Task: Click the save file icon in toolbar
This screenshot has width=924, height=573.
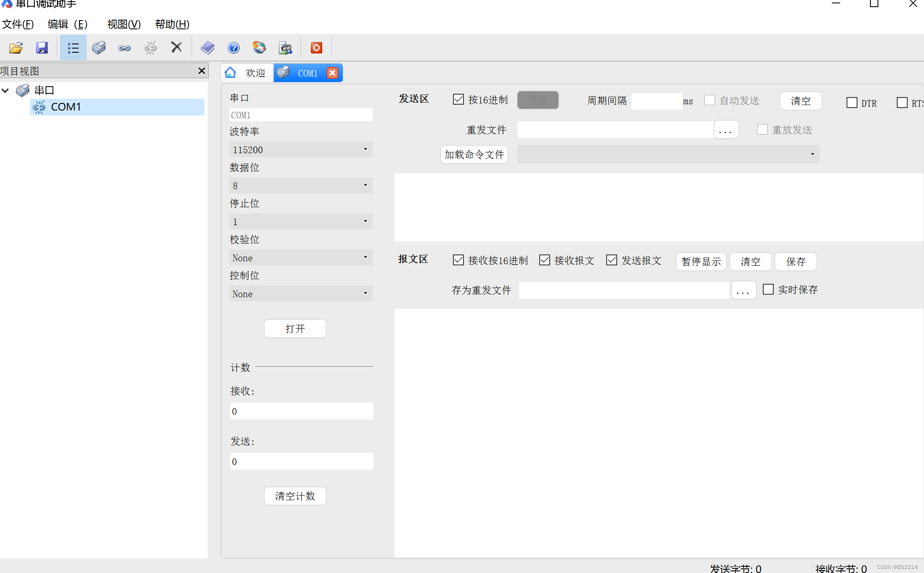Action: [41, 48]
